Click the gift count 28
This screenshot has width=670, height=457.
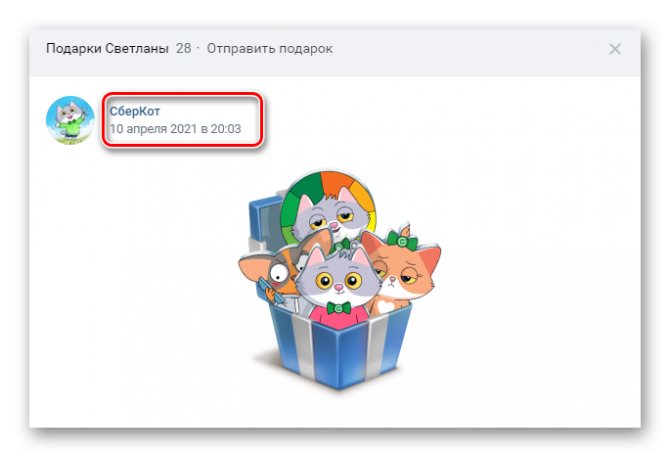[183, 48]
